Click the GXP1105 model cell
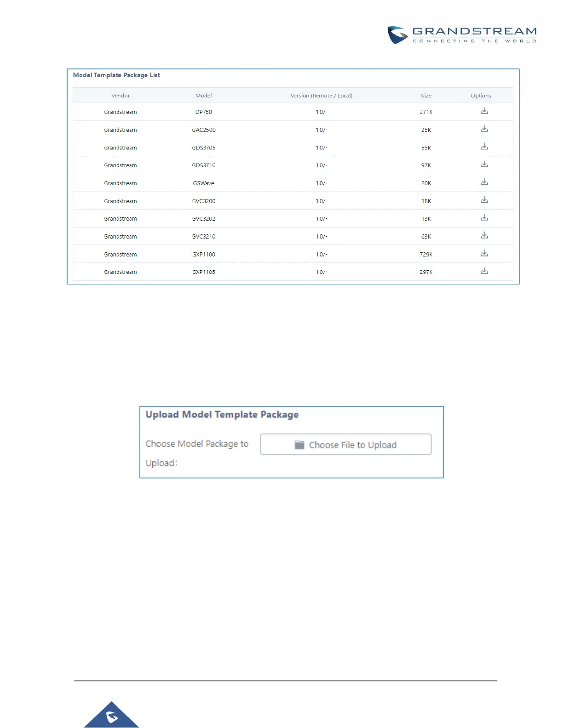 pyautogui.click(x=204, y=272)
